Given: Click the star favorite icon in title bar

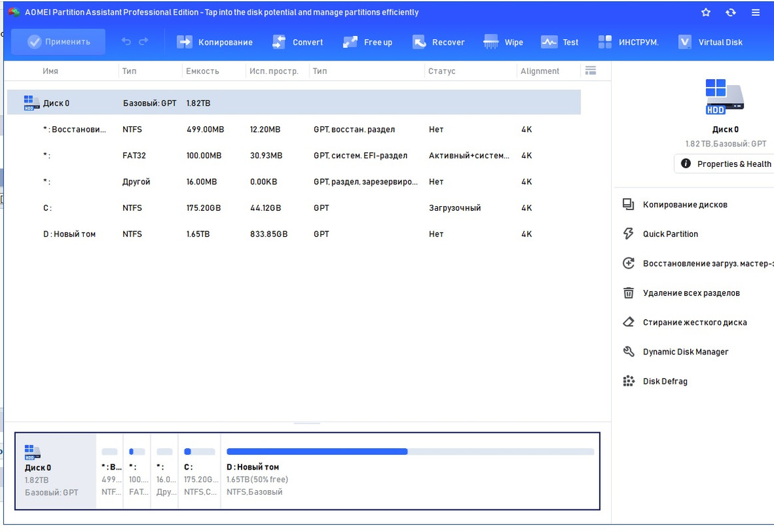Looking at the screenshot, I should coord(706,13).
